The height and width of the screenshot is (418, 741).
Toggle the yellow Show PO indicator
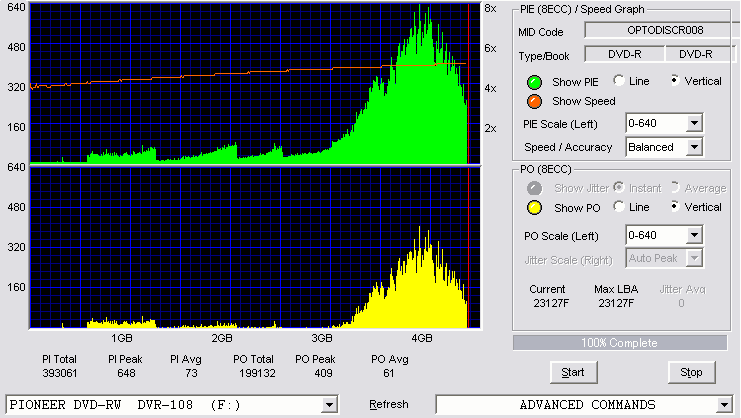(534, 208)
